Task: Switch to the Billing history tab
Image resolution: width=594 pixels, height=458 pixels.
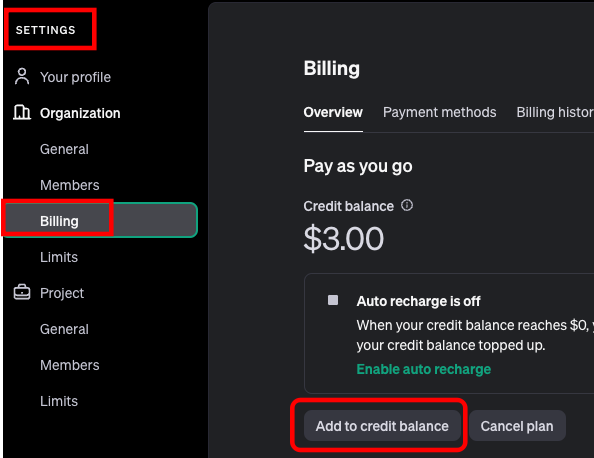Action: [x=555, y=112]
